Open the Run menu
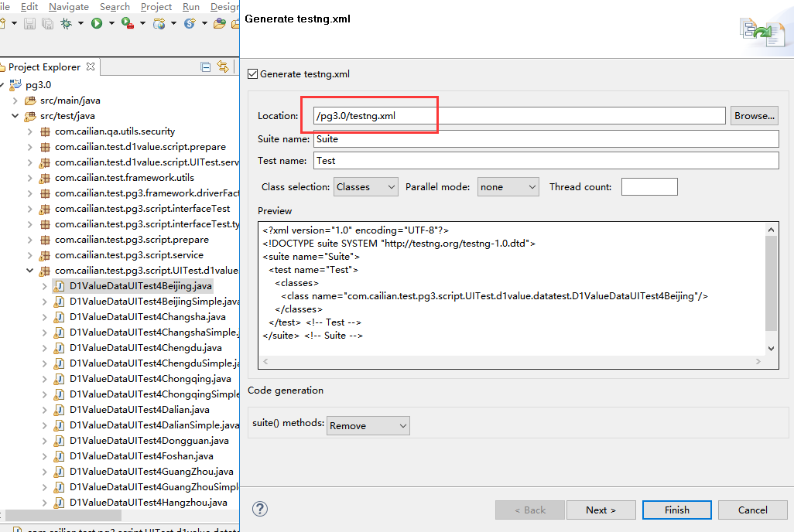 [191, 7]
